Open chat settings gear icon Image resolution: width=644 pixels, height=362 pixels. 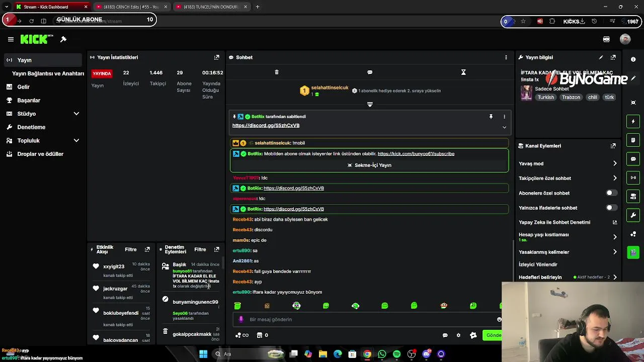[x=458, y=335]
